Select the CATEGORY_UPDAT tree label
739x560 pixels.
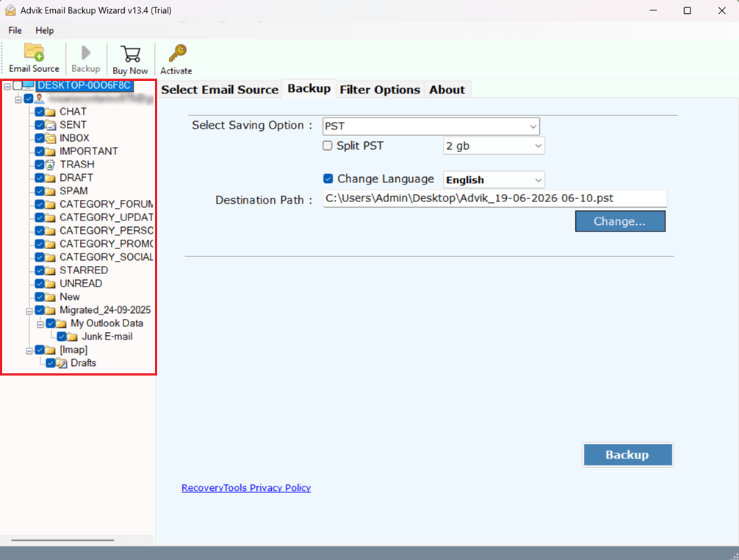[x=106, y=218]
